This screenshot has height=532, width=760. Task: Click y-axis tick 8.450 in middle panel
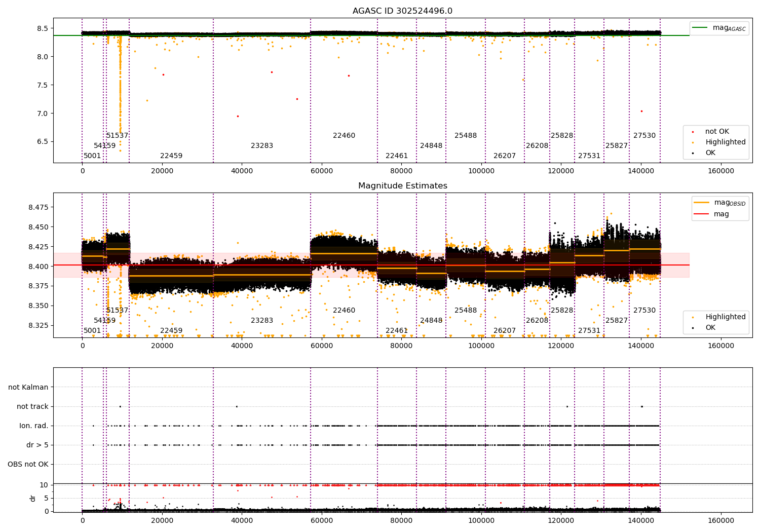point(39,227)
